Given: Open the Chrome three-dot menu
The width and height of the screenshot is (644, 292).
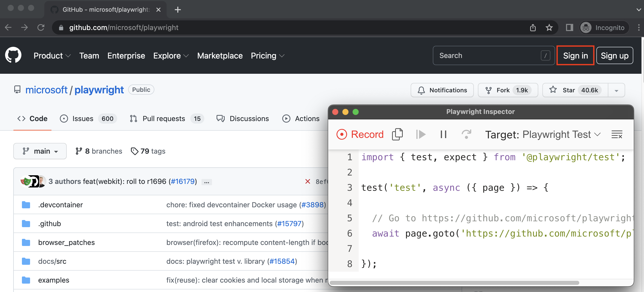Looking at the screenshot, I should (x=639, y=27).
